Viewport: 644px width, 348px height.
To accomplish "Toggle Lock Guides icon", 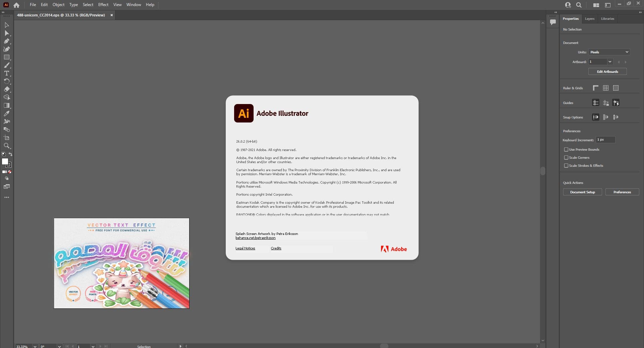I will 606,103.
